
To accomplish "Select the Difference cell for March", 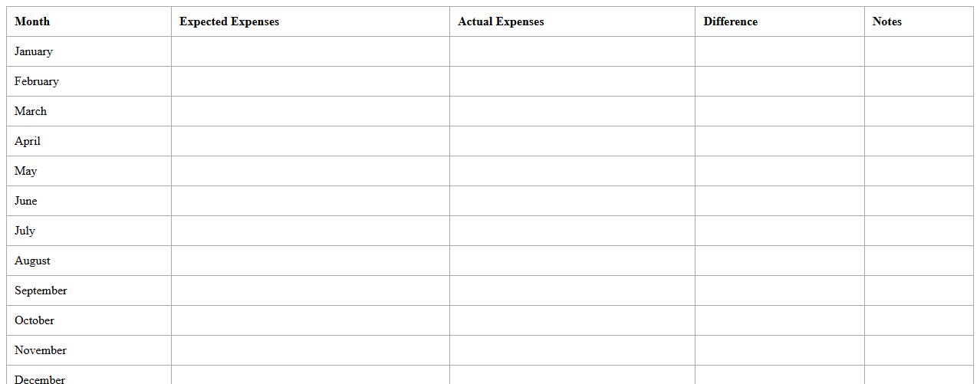I will 779,111.
